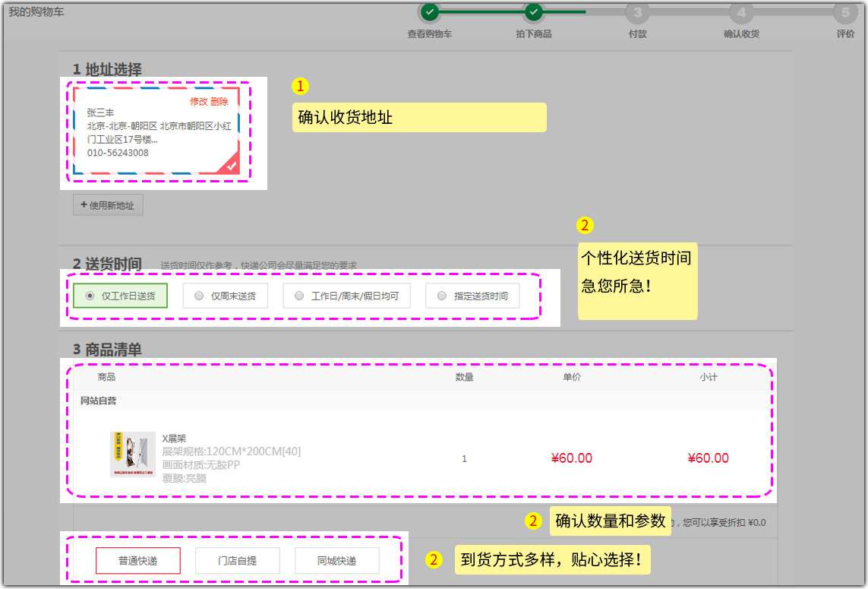The image size is (868, 589).
Task: Choose 指定送货时间 radio option
Action: pyautogui.click(x=442, y=296)
